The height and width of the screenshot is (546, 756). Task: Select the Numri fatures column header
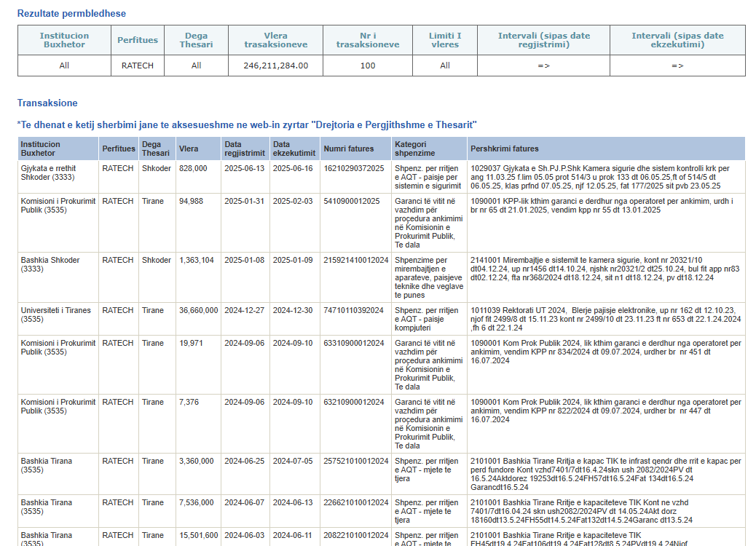pos(356,149)
